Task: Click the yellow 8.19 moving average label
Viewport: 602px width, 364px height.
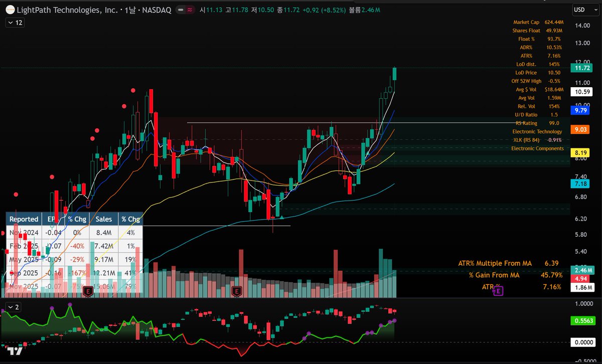Action: coord(580,152)
